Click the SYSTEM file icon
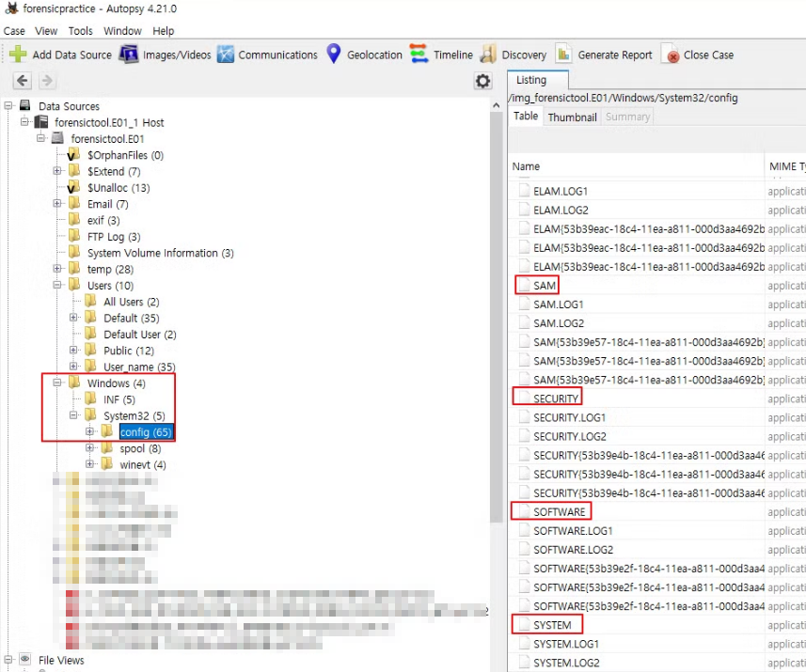 click(524, 625)
